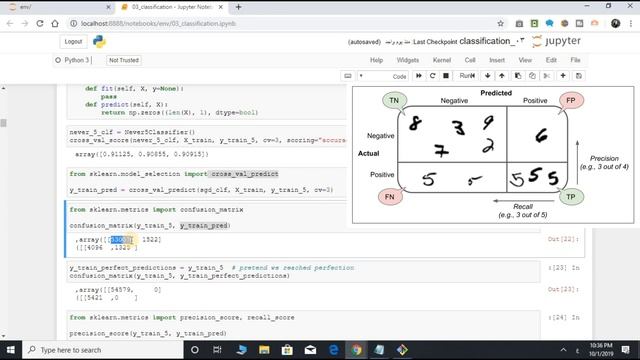Move selected cell down using the arrow
The width and height of the screenshot is (640, 360).
tap(487, 76)
